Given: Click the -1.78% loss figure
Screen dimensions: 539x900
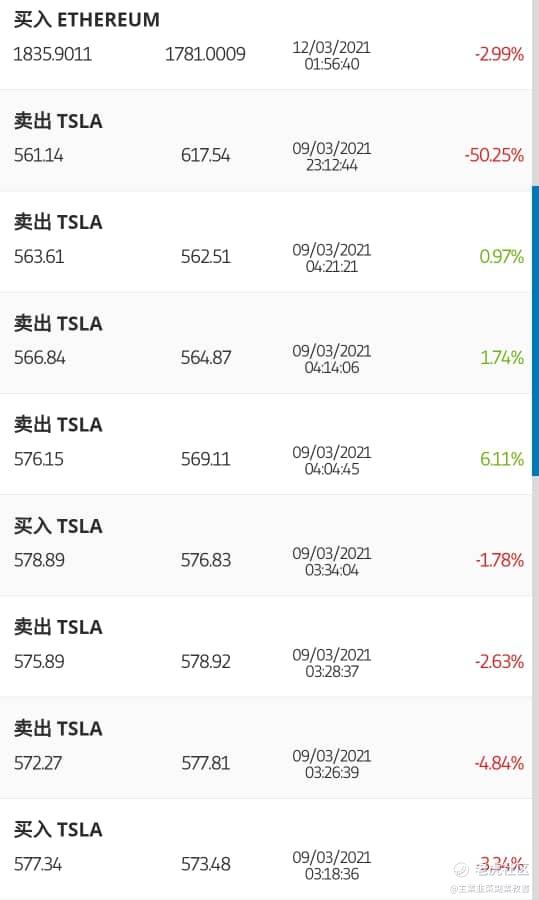Looking at the screenshot, I should coord(499,560).
